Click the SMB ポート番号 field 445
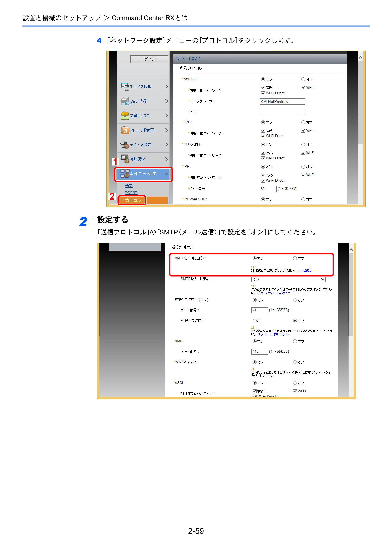The height and width of the screenshot is (555, 392). 259,352
